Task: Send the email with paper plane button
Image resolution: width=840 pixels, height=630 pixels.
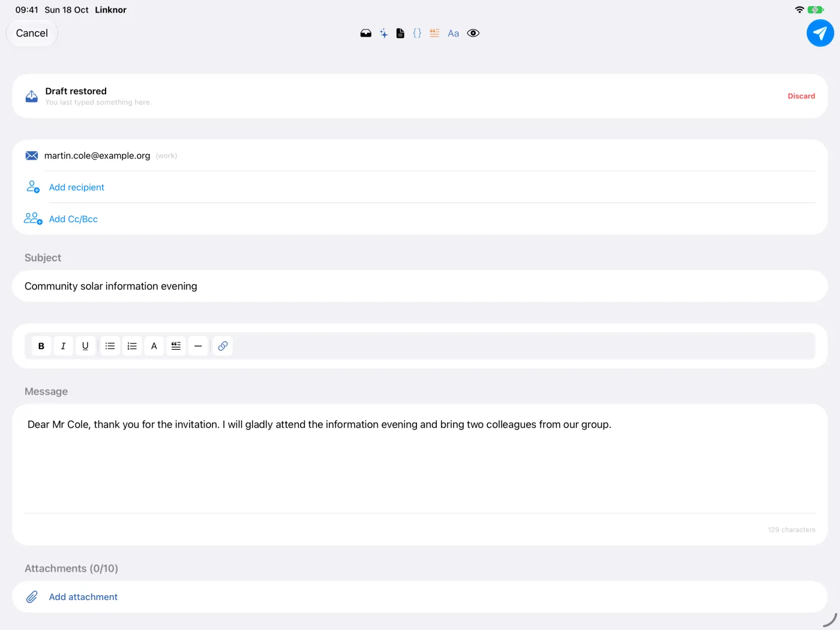Action: coord(820,33)
